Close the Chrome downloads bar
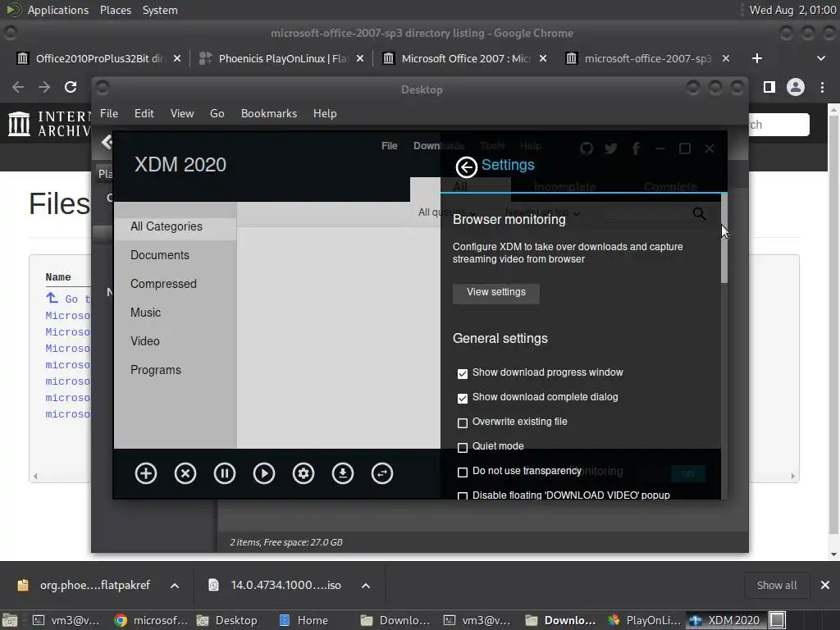This screenshot has height=630, width=840. 825,585
